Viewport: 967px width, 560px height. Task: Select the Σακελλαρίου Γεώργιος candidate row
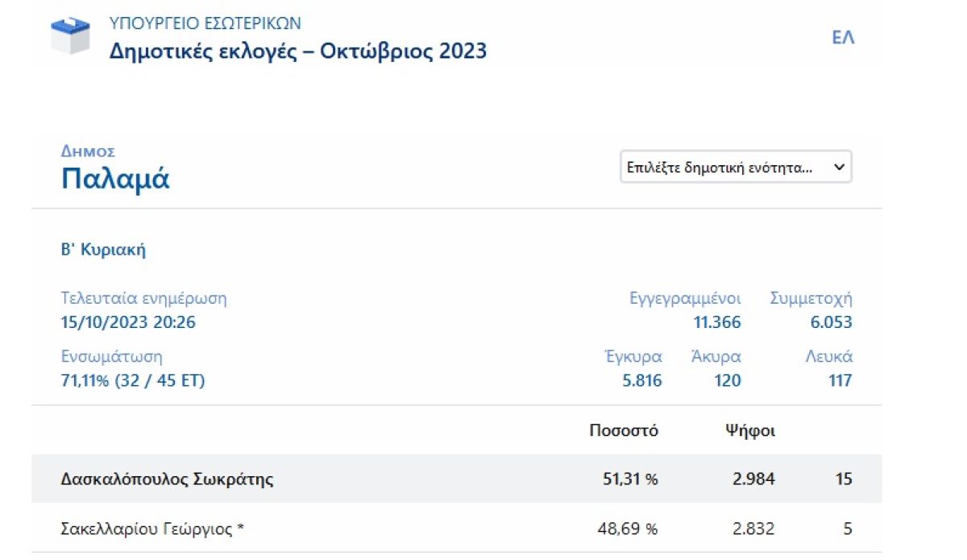point(456,529)
